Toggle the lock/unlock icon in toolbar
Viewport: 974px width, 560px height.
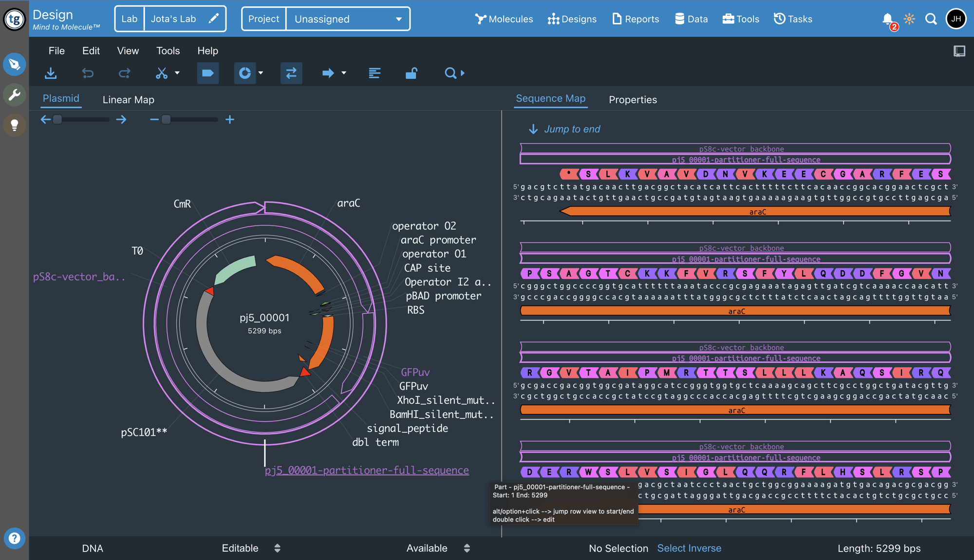click(x=412, y=74)
